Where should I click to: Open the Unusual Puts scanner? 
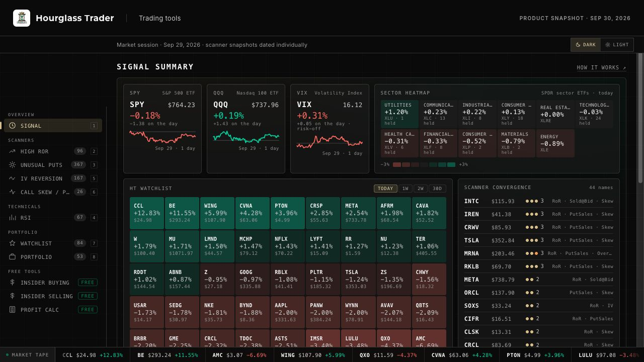click(x=53, y=165)
